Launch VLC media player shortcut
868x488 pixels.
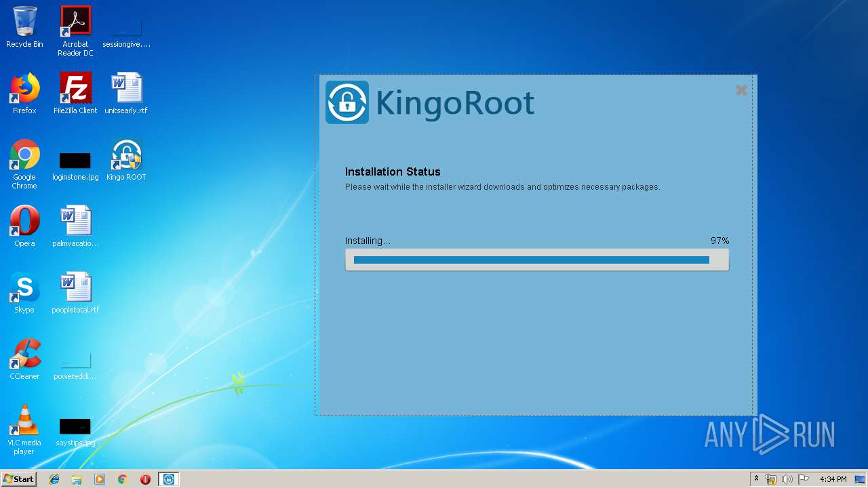(x=24, y=430)
